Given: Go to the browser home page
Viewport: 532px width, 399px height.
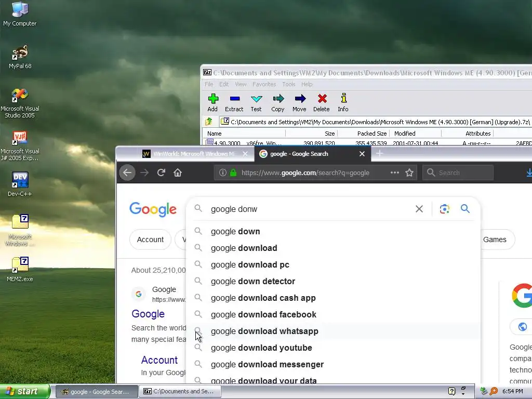Looking at the screenshot, I should click(x=178, y=172).
